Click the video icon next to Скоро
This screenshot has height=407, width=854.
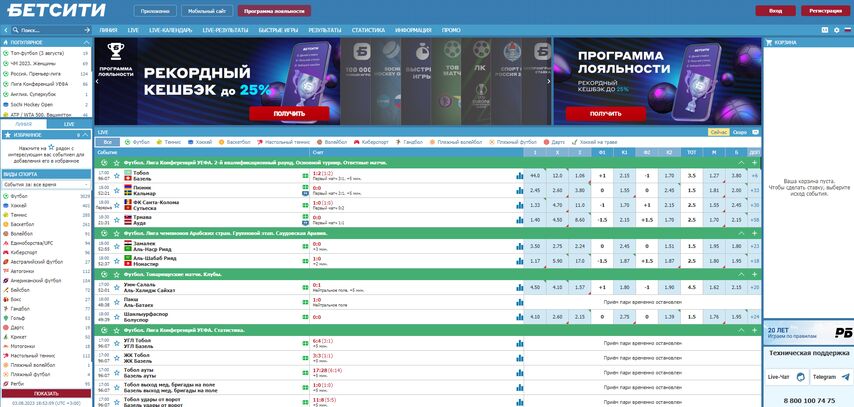[x=755, y=132]
